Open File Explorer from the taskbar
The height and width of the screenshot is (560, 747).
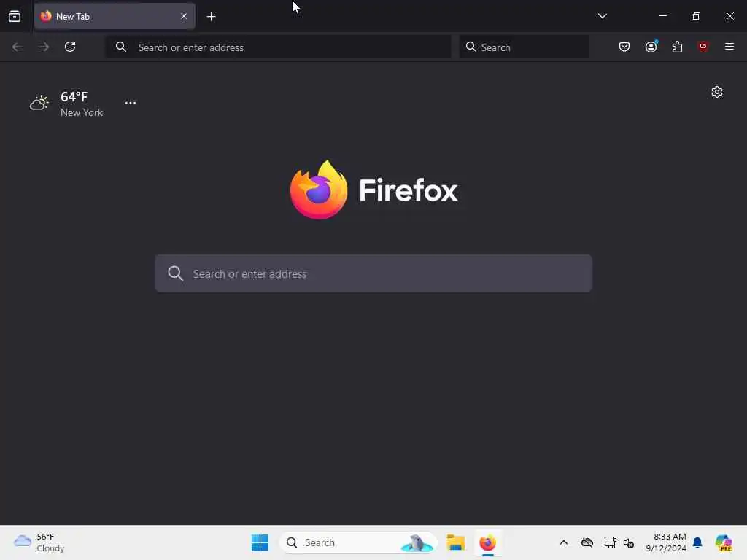pos(455,542)
